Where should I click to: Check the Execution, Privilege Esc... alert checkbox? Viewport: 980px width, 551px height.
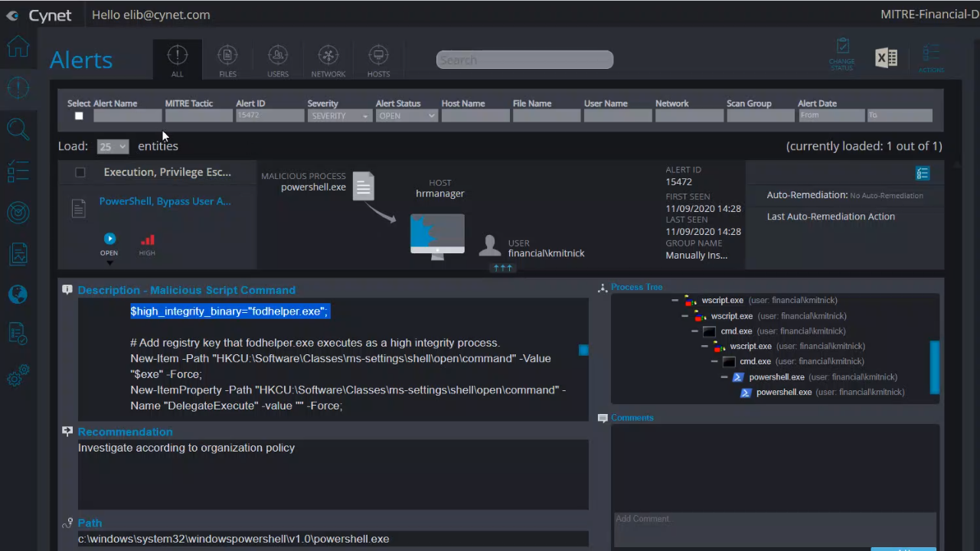pyautogui.click(x=80, y=172)
